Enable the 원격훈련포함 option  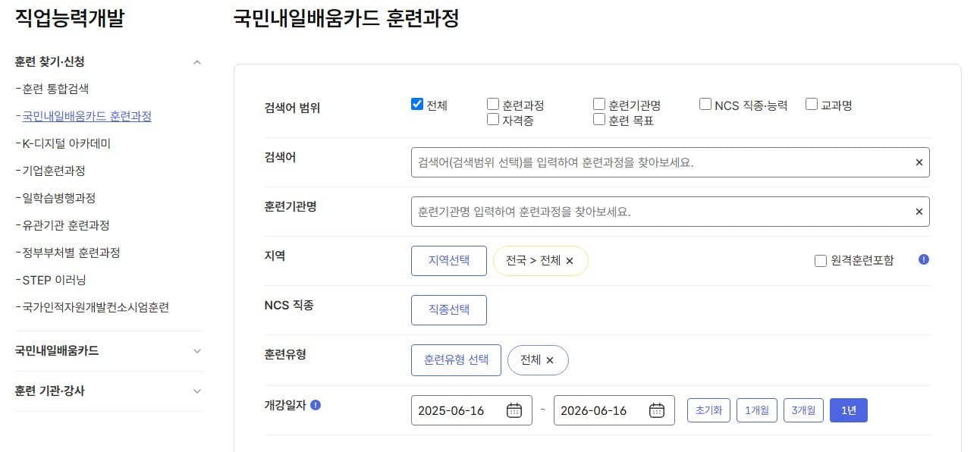click(820, 261)
